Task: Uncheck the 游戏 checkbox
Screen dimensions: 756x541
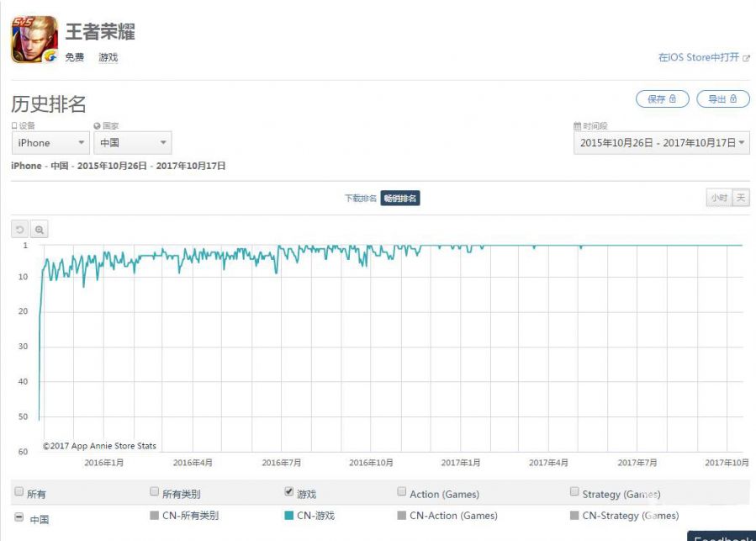Action: point(288,491)
